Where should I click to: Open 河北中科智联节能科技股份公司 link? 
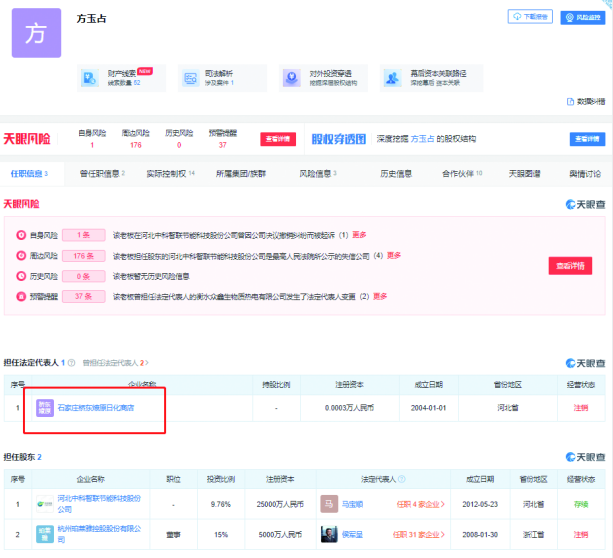(x=99, y=504)
